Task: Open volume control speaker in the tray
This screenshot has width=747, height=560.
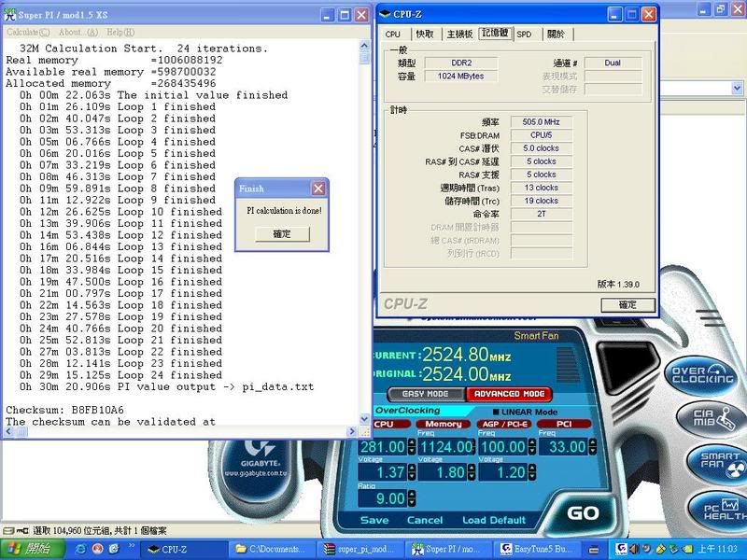Action: click(634, 549)
